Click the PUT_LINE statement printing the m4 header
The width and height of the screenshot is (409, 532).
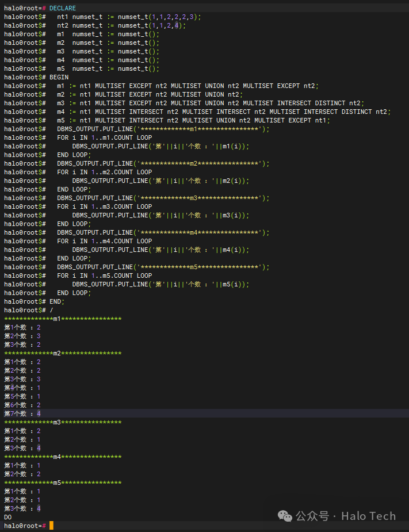click(x=163, y=233)
